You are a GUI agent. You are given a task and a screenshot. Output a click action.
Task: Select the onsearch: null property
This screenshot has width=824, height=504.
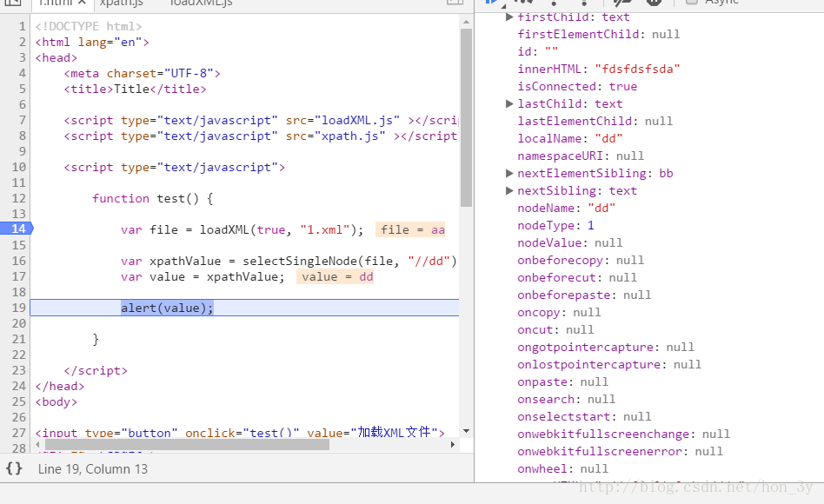[x=566, y=399]
